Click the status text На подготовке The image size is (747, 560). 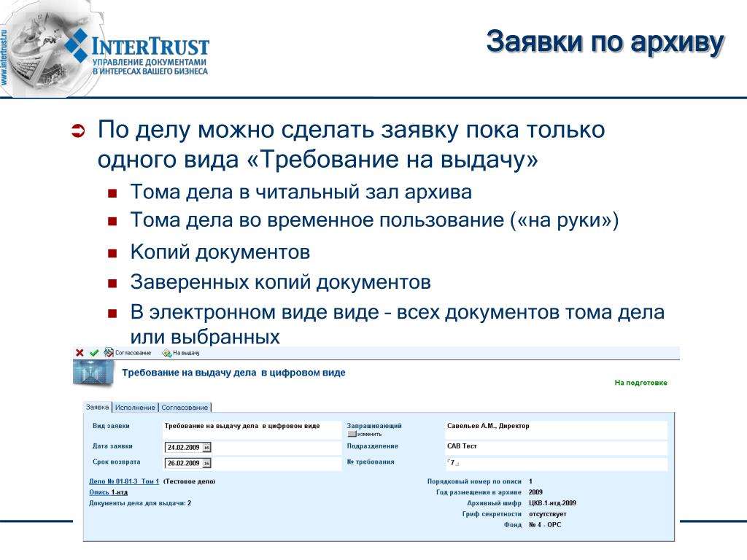click(x=640, y=382)
